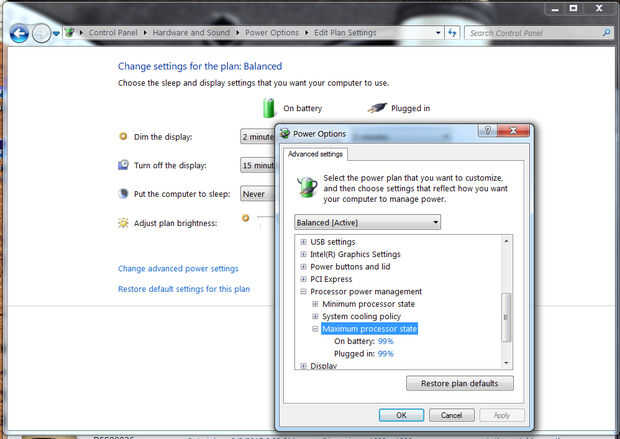
Task: Collapse Maximum processor state node
Action: click(315, 329)
